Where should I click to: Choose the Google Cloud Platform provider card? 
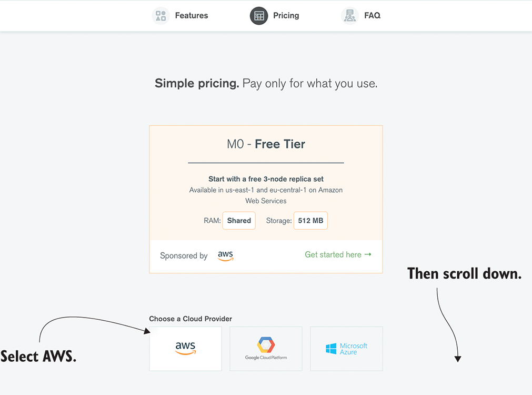(266, 348)
